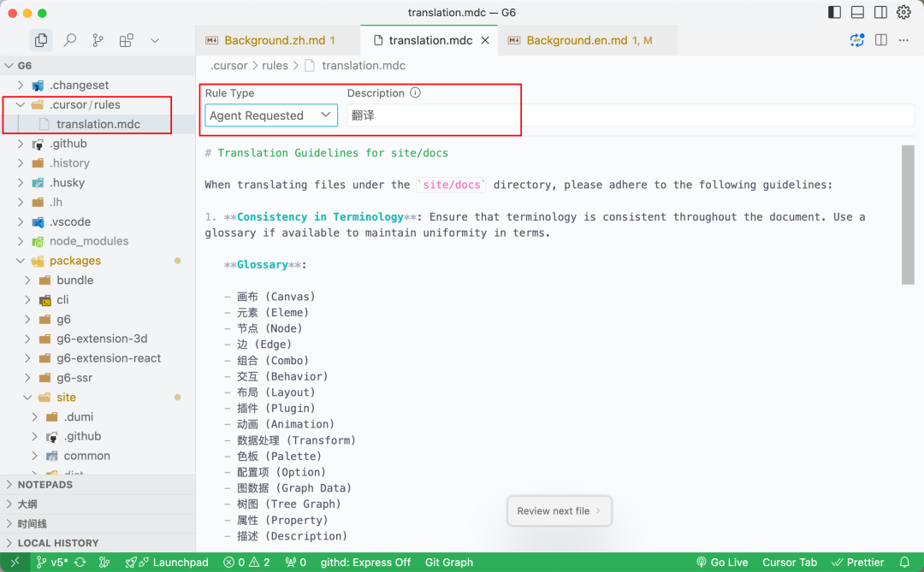Toggle bottom panel layout icon
Screen dimensions: 924x572
click(857, 12)
